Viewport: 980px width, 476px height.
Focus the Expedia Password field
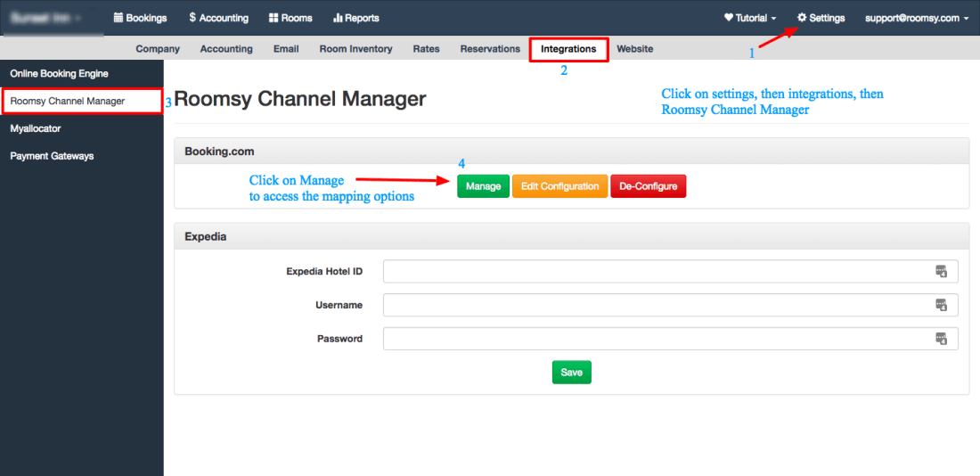coord(670,339)
